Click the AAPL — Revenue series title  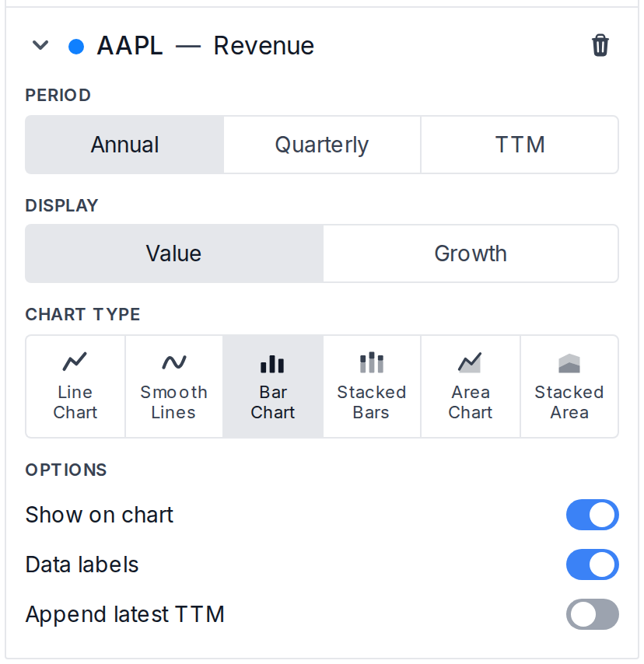pos(205,46)
